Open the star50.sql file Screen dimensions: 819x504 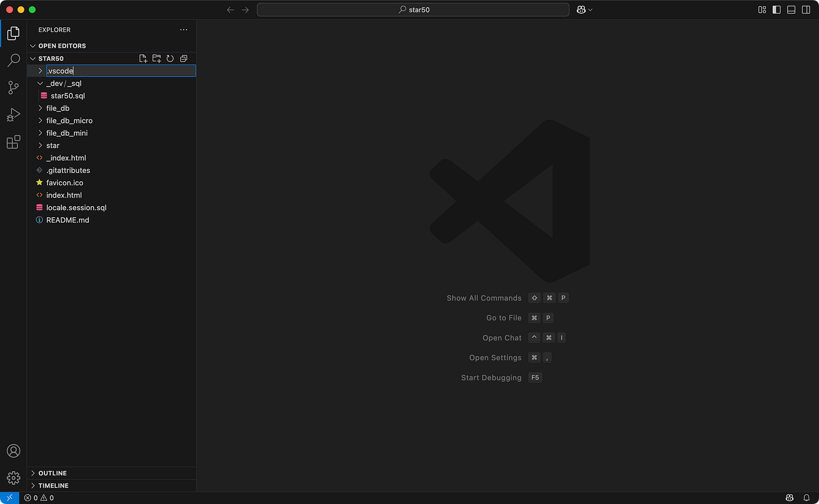click(x=68, y=96)
